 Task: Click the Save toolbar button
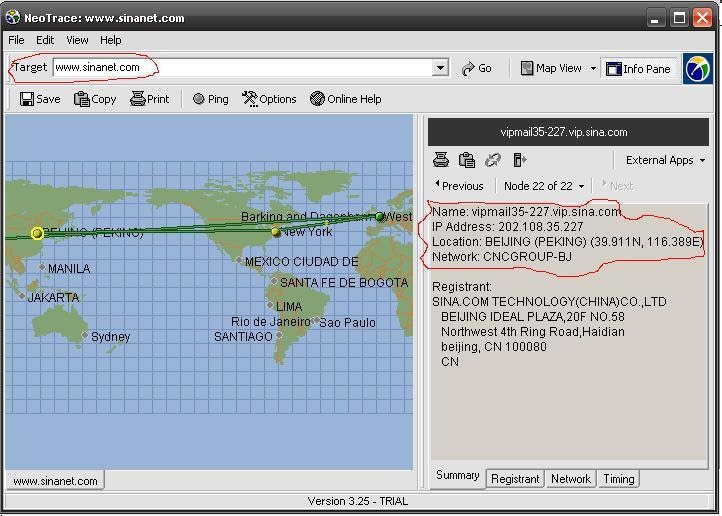click(x=40, y=99)
